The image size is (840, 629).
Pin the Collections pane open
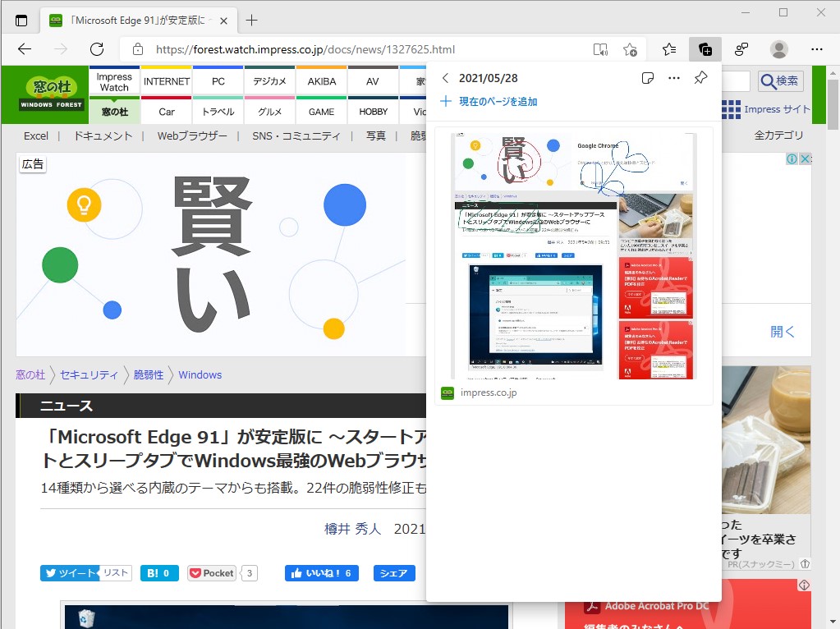[700, 78]
